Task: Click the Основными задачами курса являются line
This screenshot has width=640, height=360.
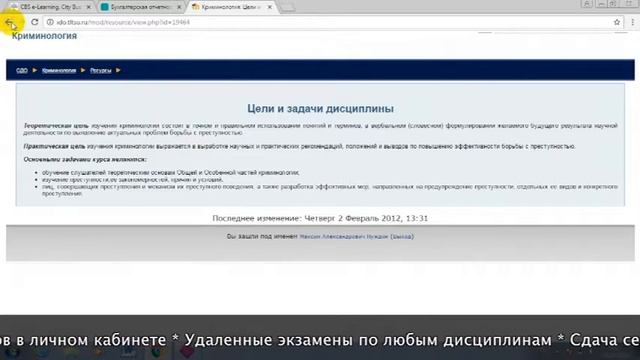Action: pyautogui.click(x=85, y=160)
